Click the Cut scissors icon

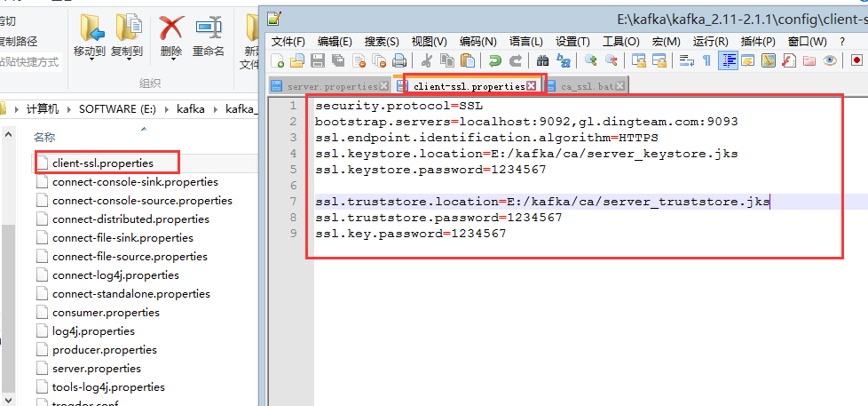click(426, 61)
